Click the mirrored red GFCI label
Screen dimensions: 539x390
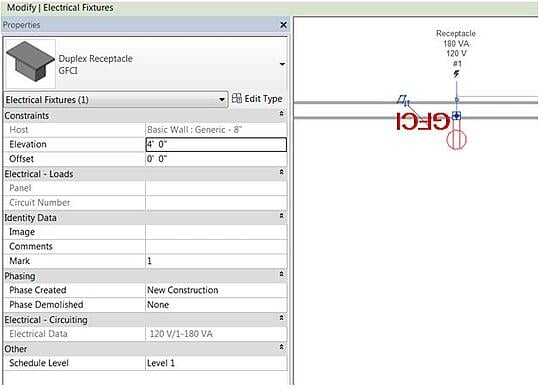[x=423, y=122]
